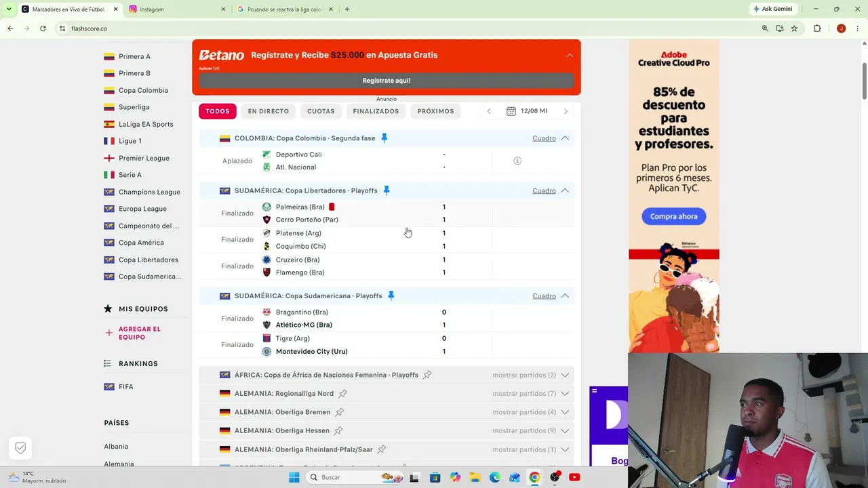Image resolution: width=868 pixels, height=488 pixels.
Task: Reload the page with the browser refresh icon
Action: click(43, 28)
